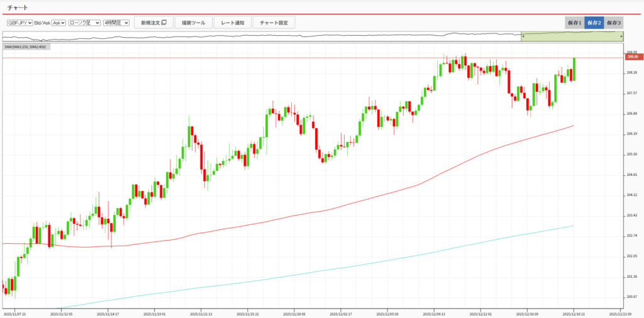The image size is (644, 318).
Task: Click the latest green candlestick at far right
Action: coord(574,69)
